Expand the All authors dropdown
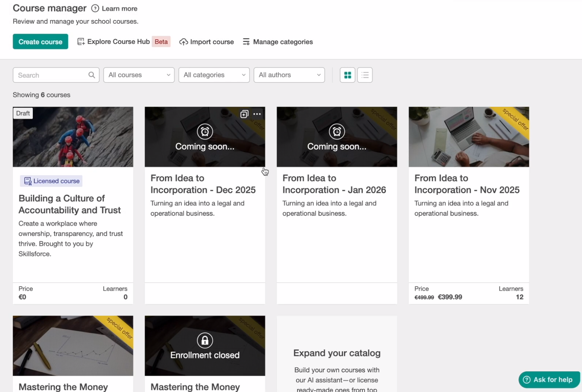This screenshot has width=582, height=392. [x=289, y=75]
